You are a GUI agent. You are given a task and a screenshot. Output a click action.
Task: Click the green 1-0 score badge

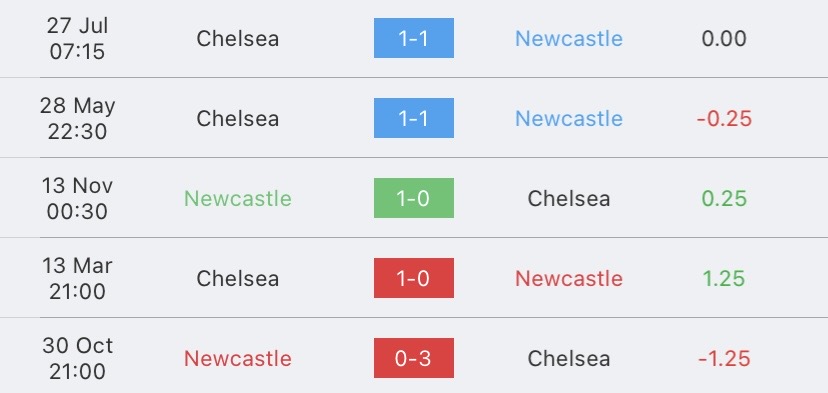413,198
